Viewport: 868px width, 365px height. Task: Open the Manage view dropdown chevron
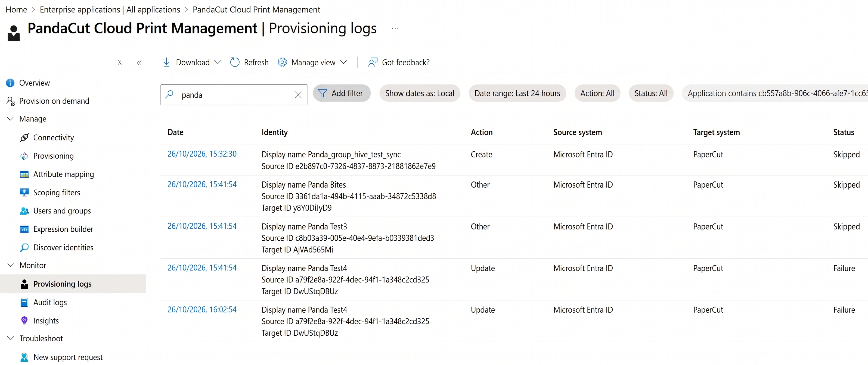(x=343, y=62)
